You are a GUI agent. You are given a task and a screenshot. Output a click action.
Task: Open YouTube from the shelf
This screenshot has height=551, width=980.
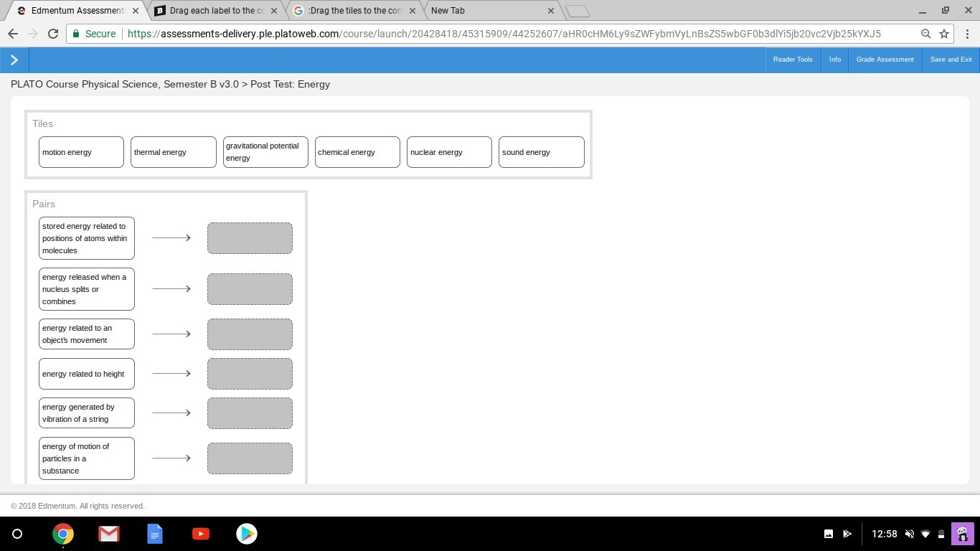point(201,534)
